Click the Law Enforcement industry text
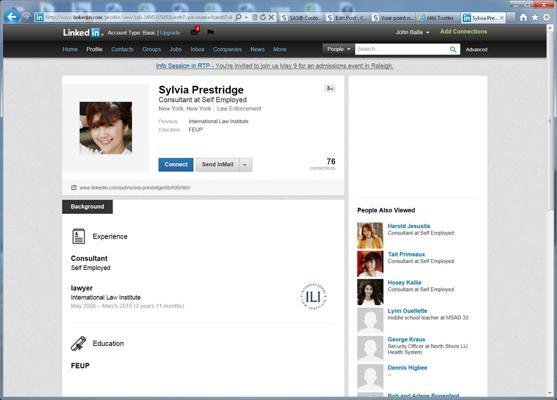 [x=239, y=109]
